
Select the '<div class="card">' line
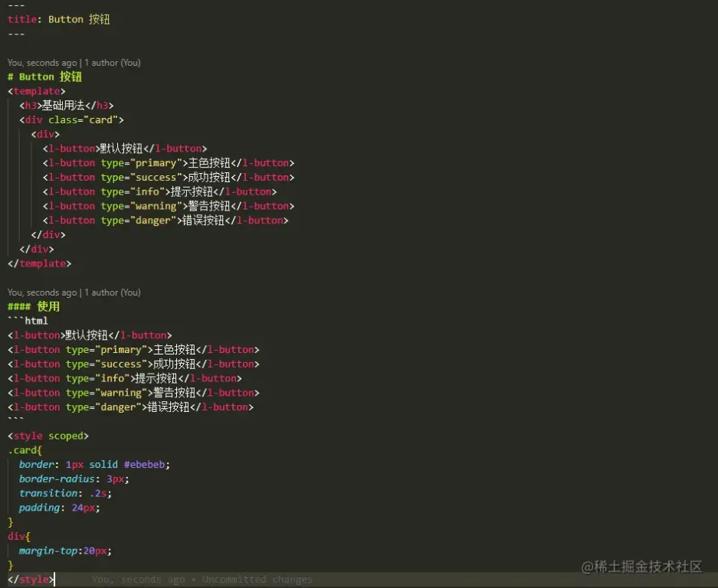pos(71,120)
